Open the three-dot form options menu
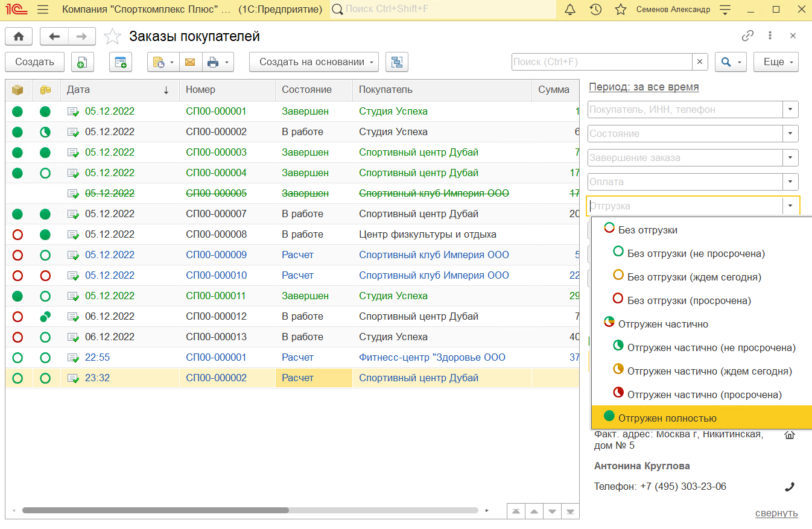This screenshot has width=812, height=529. tap(770, 36)
